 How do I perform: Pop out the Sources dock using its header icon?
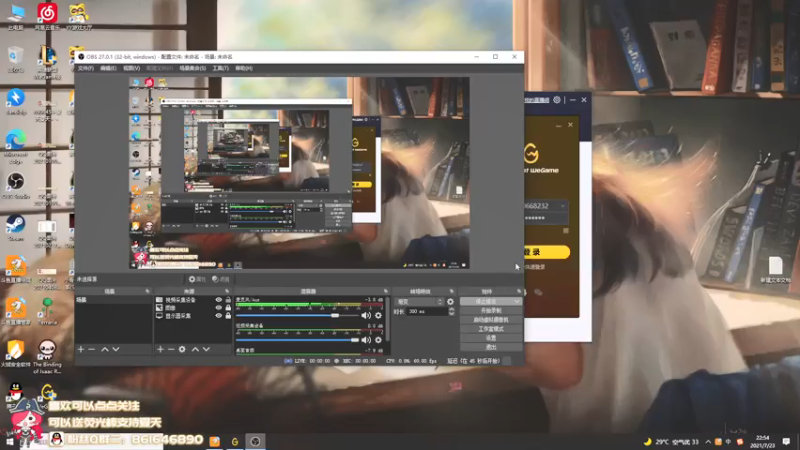click(227, 291)
